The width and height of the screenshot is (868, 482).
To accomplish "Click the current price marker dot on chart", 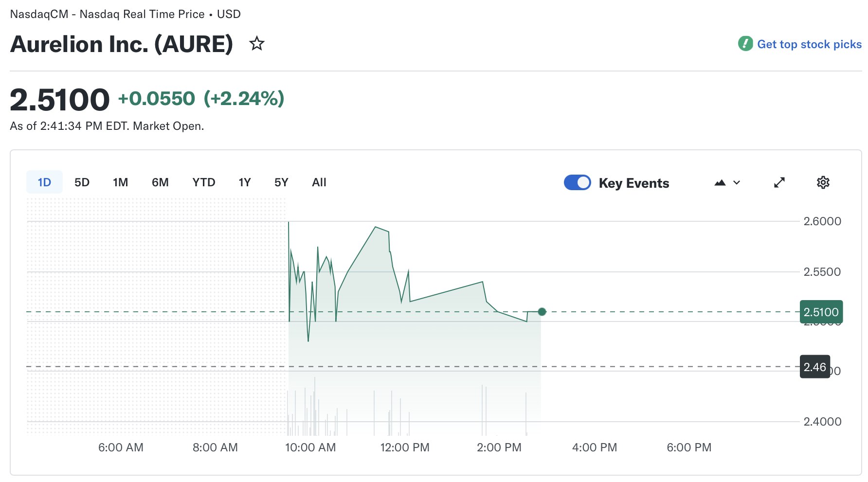I will pyautogui.click(x=542, y=312).
